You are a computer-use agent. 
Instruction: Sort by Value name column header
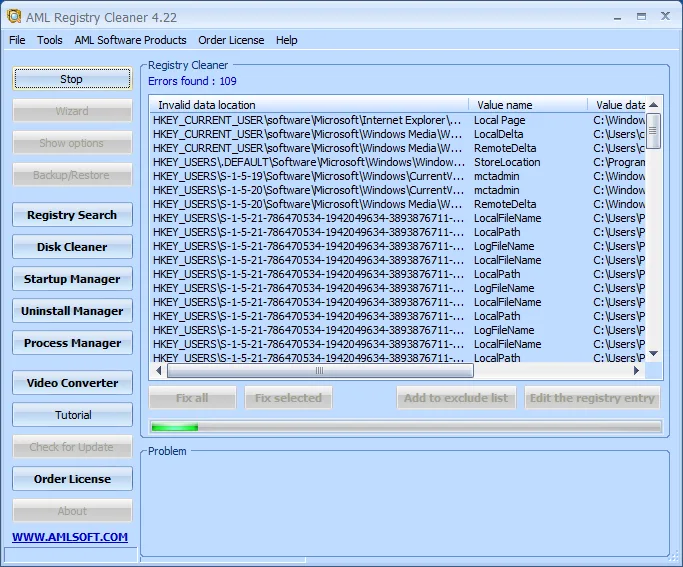pos(528,105)
